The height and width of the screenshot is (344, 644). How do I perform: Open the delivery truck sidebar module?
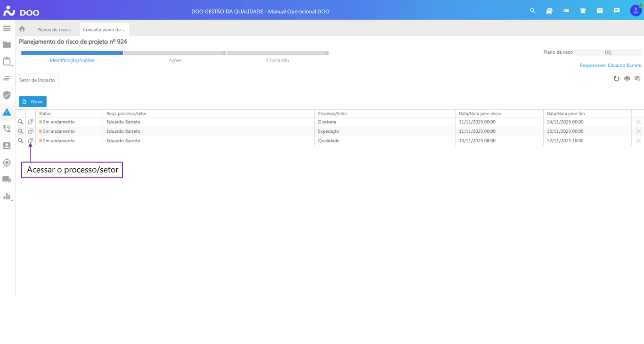click(7, 179)
